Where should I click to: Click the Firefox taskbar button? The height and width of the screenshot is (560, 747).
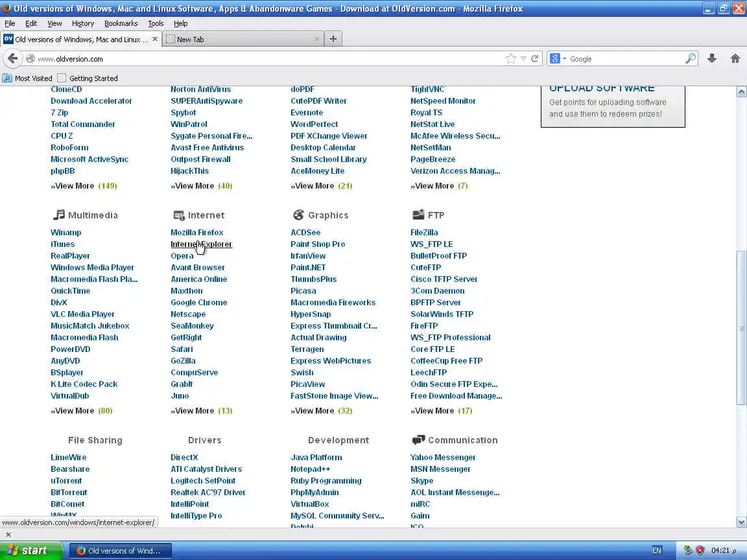121,550
